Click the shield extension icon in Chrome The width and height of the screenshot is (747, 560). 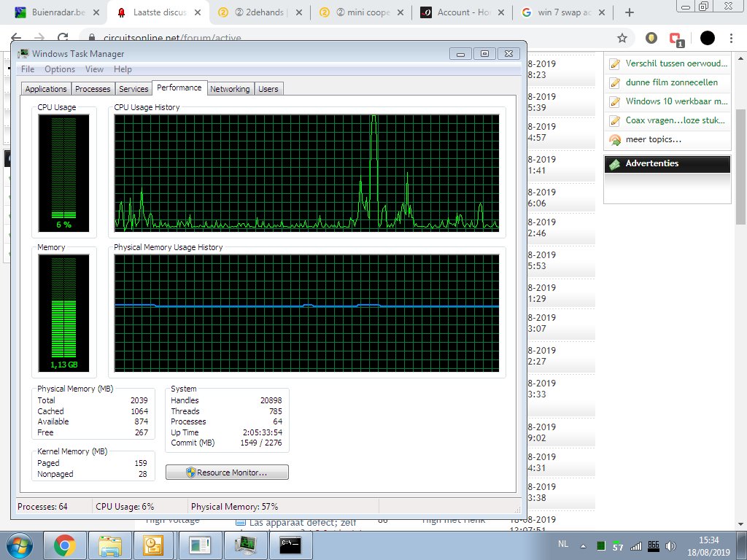click(x=651, y=38)
